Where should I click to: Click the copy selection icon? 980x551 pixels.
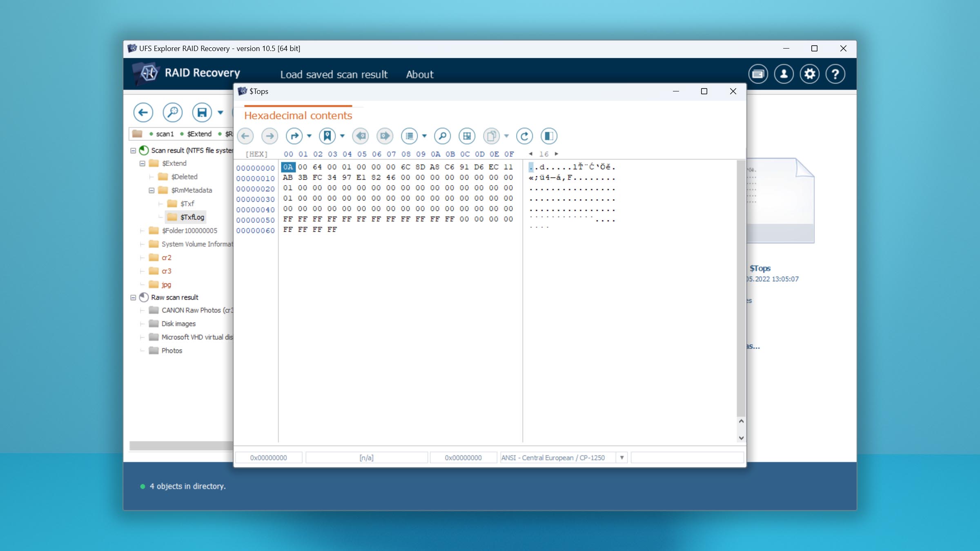tap(492, 136)
